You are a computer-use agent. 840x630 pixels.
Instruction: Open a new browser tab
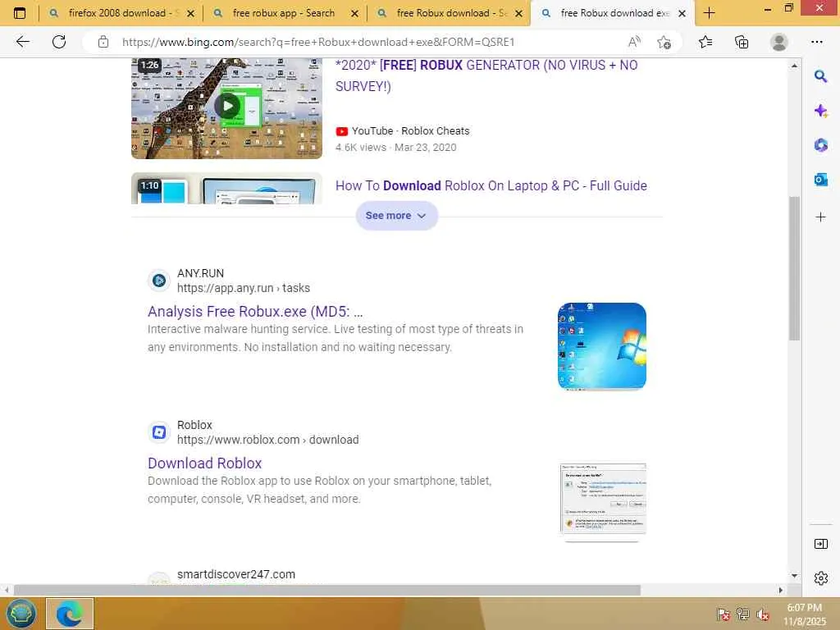pyautogui.click(x=710, y=13)
